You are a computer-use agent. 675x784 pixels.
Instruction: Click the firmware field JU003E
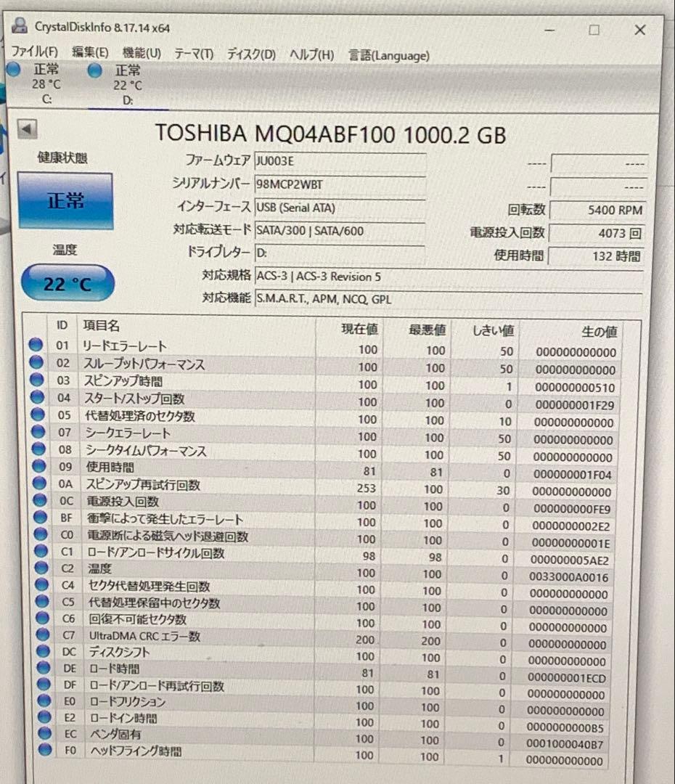[340, 161]
